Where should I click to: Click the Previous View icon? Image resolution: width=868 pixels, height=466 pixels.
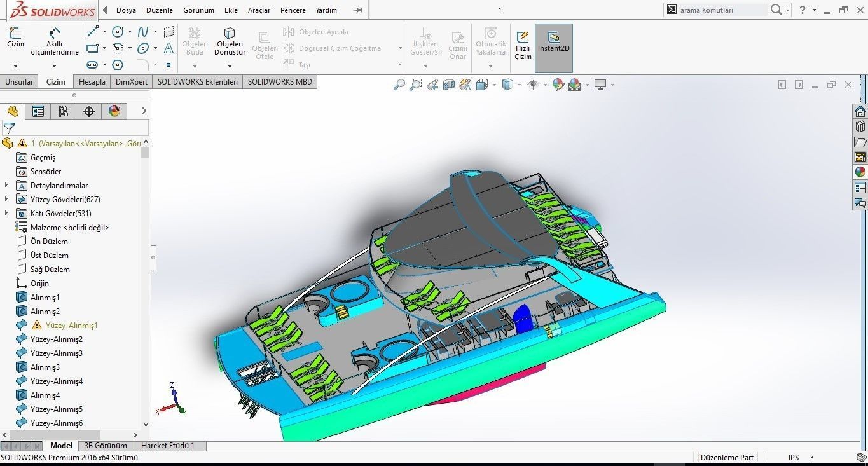[x=432, y=85]
